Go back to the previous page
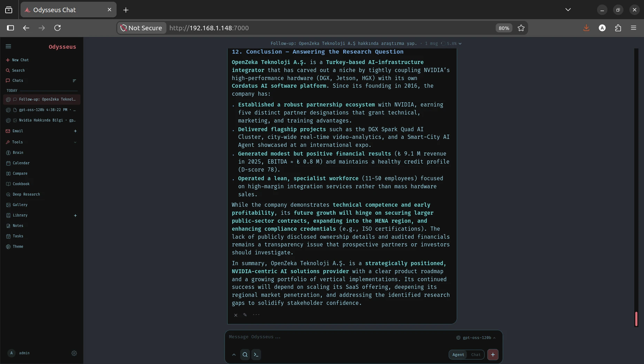The height and width of the screenshot is (364, 644). (26, 28)
